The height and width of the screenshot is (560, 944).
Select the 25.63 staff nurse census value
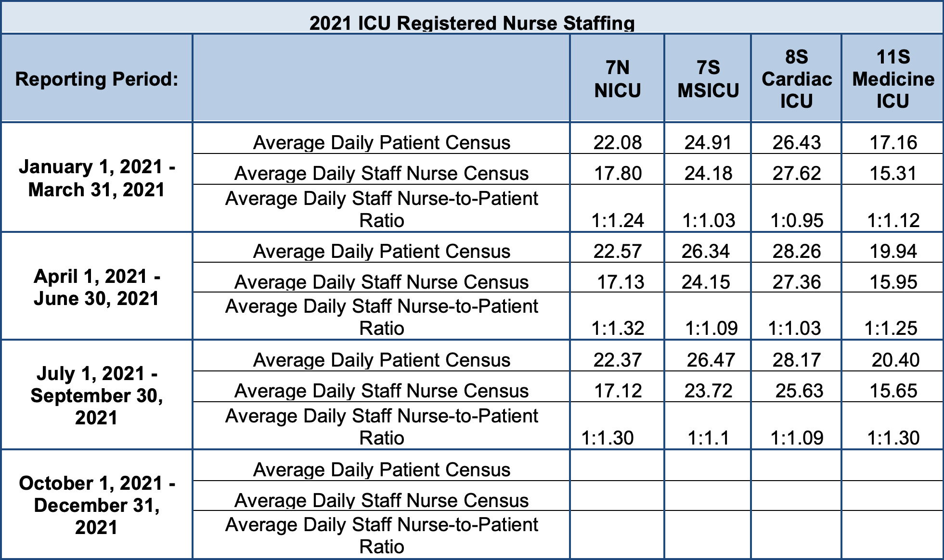799,391
